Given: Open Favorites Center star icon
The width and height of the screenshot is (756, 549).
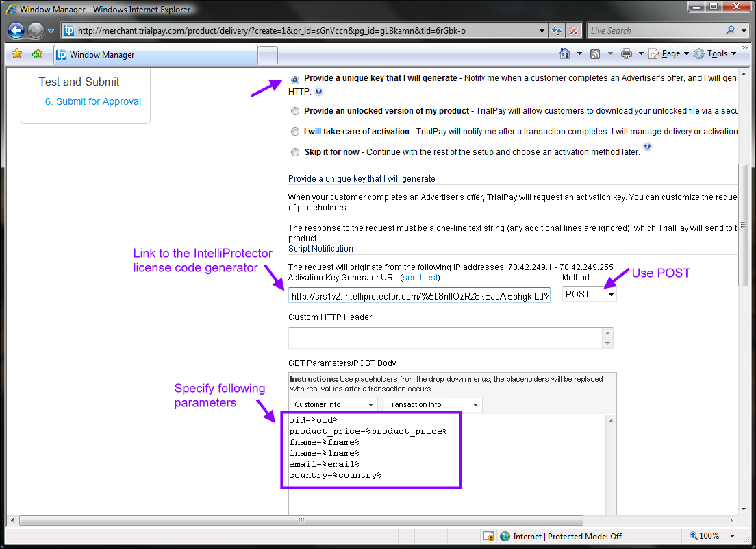Looking at the screenshot, I should pos(17,53).
